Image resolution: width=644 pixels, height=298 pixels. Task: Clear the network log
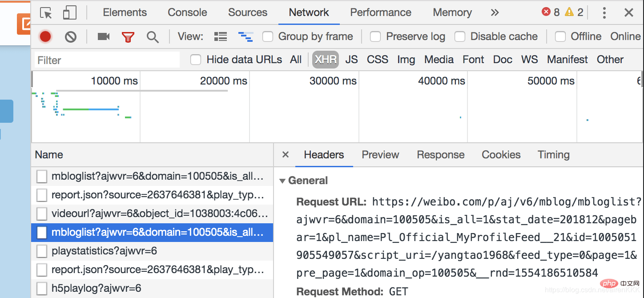[71, 36]
